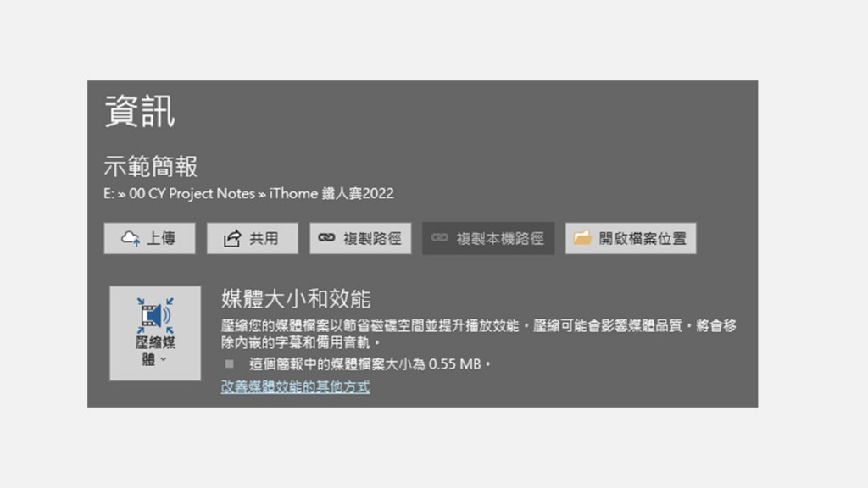Select the 示範簡報 presentation title
The height and width of the screenshot is (488, 868).
tap(151, 167)
